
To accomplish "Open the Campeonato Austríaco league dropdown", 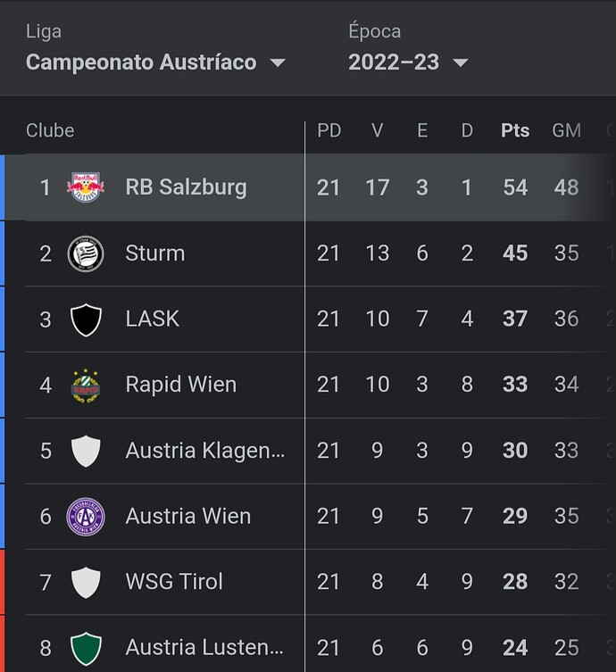I will [x=155, y=62].
